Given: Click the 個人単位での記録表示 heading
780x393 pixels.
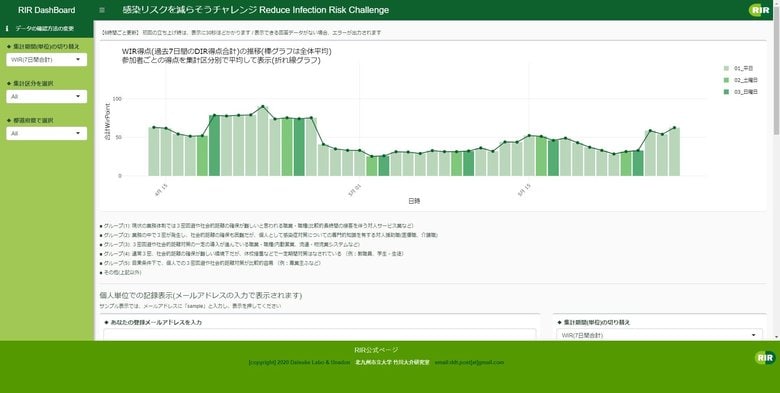Looking at the screenshot, I should pos(200,295).
